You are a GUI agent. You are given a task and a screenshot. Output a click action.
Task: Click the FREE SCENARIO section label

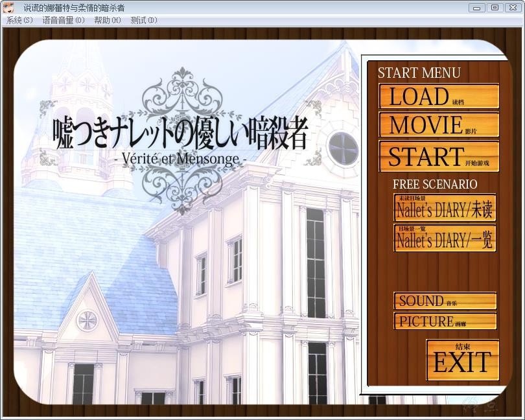[x=434, y=184]
